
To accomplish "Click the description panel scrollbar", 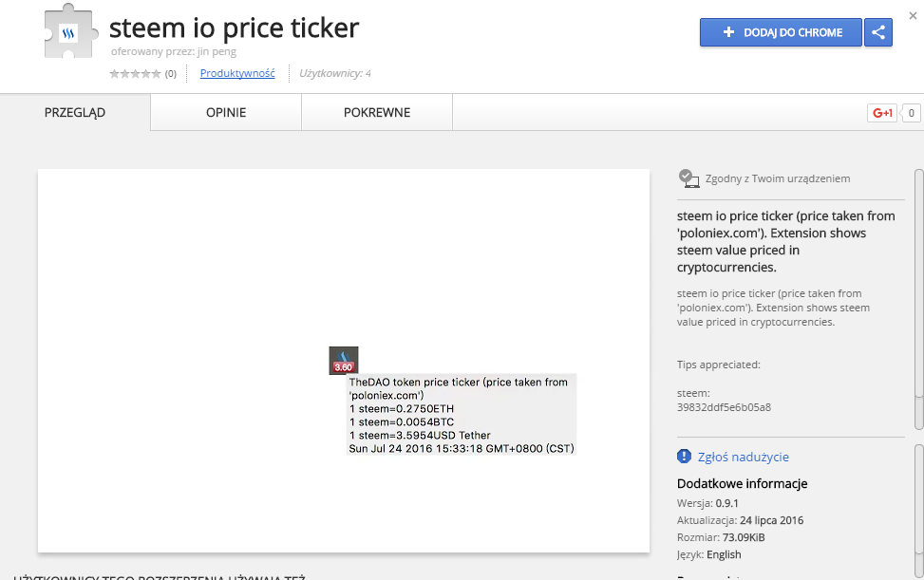I will pyautogui.click(x=918, y=299).
